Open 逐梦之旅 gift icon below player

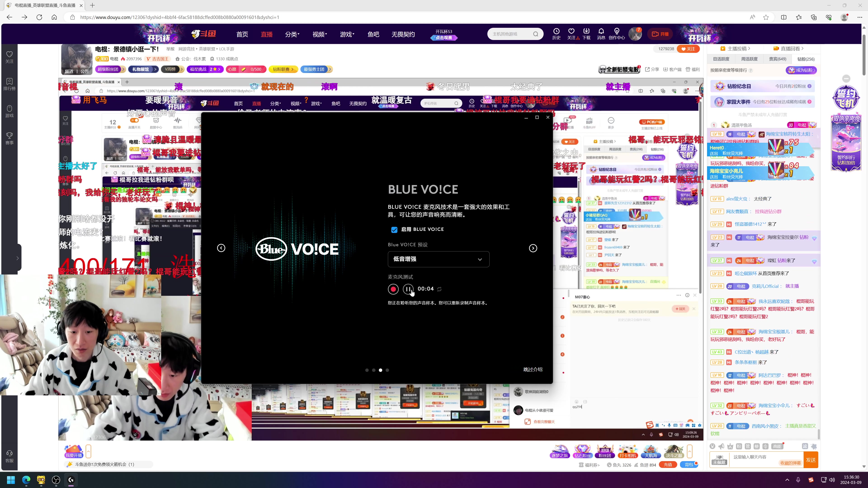point(560,451)
